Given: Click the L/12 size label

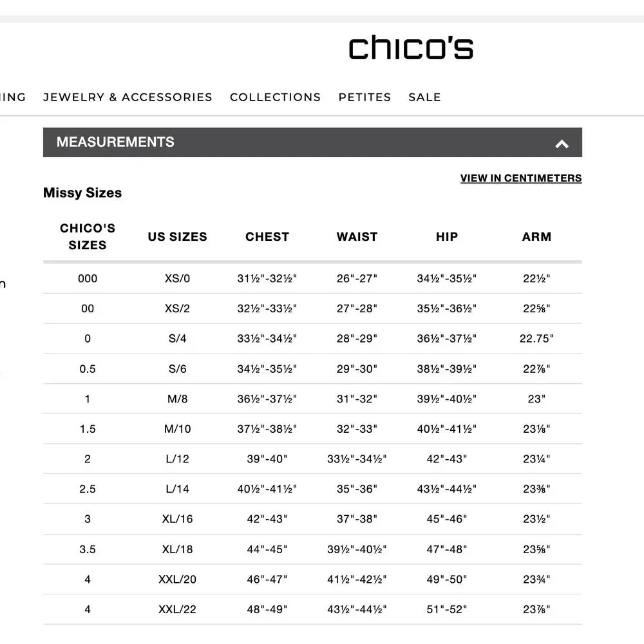Looking at the screenshot, I should 177,459.
